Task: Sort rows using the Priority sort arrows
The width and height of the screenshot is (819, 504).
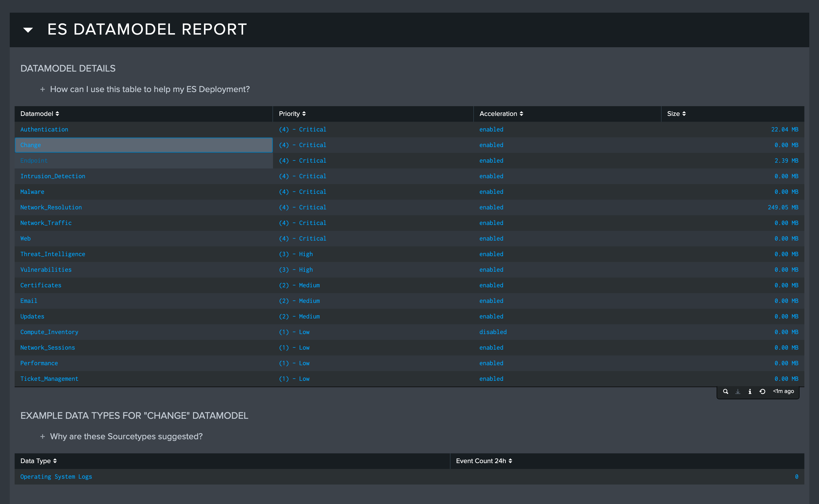Action: (x=305, y=114)
